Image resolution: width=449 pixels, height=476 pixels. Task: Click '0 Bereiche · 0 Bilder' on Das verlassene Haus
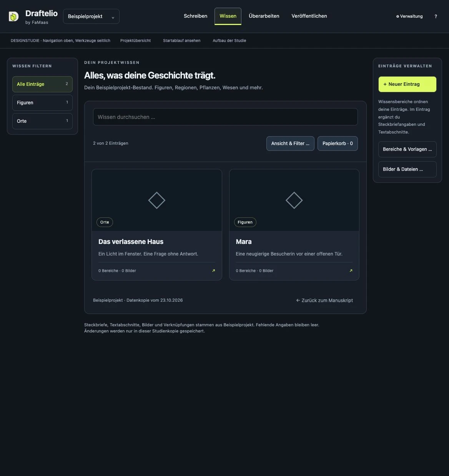(x=117, y=271)
